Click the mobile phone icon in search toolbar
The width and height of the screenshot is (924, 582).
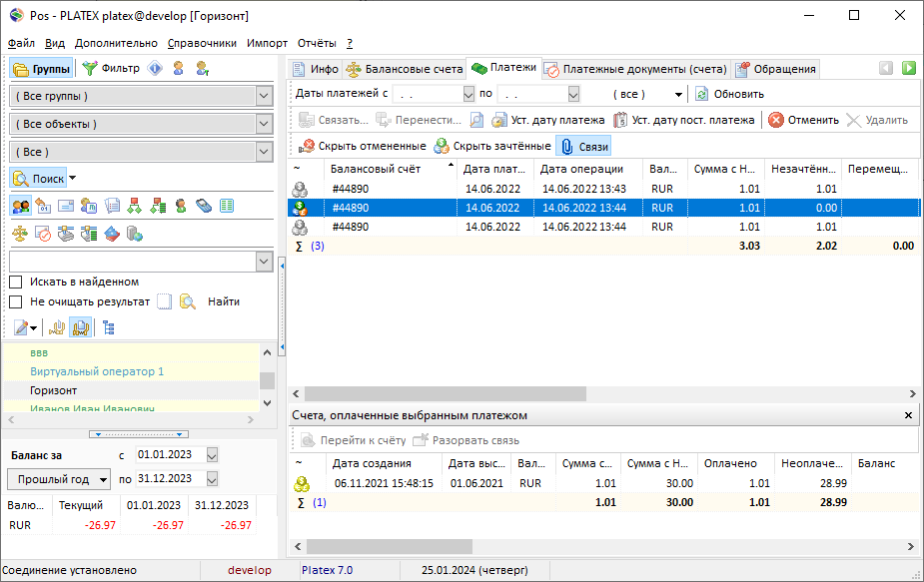204,206
